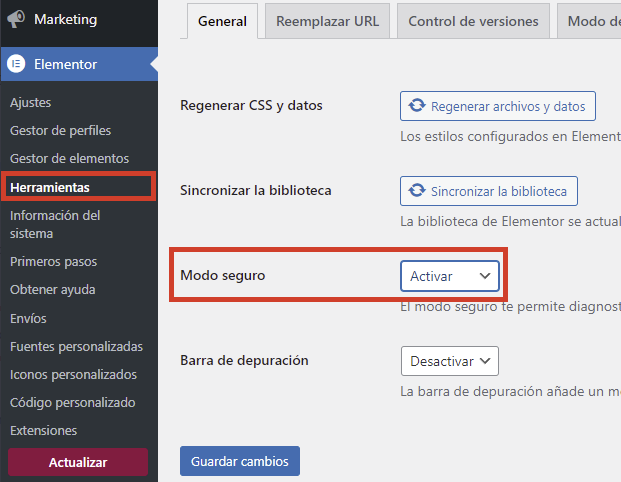Click sync icon in Sincronizar la biblioteca button
This screenshot has width=621, height=482.
pyautogui.click(x=417, y=191)
